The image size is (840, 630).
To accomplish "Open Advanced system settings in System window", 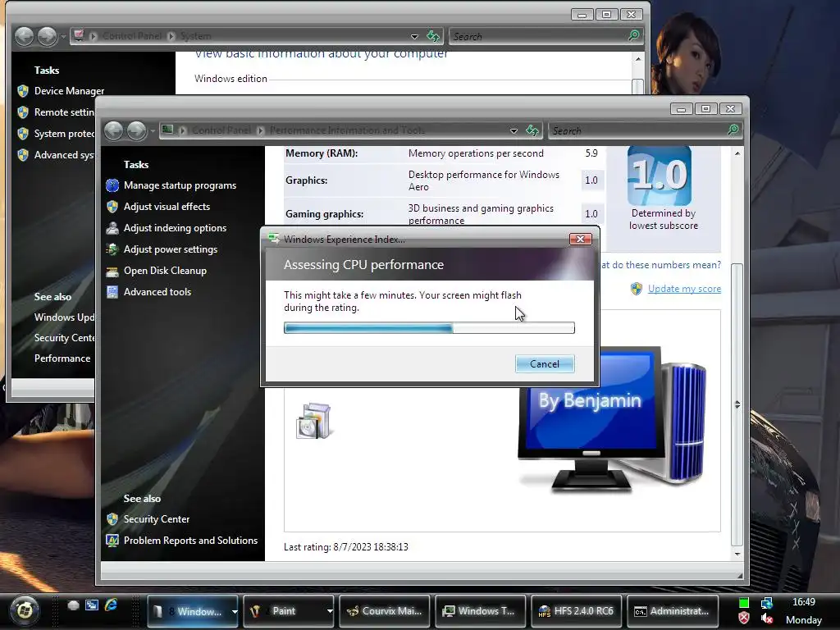I will tap(64, 155).
